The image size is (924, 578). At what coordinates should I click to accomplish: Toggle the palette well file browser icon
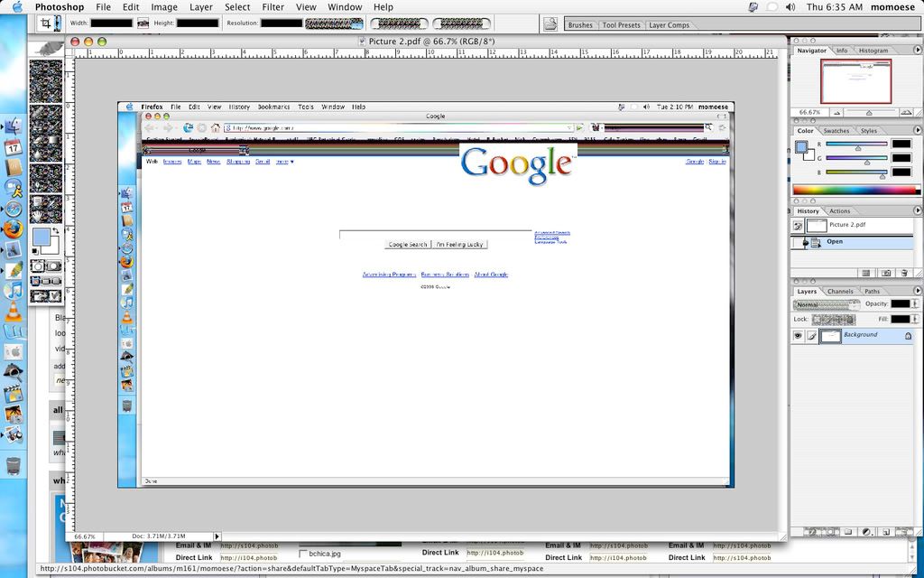pyautogui.click(x=550, y=23)
